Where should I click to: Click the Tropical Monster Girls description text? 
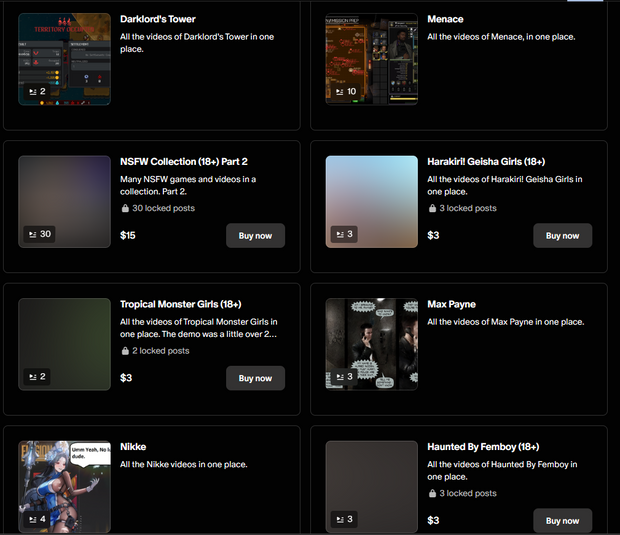pyautogui.click(x=198, y=327)
